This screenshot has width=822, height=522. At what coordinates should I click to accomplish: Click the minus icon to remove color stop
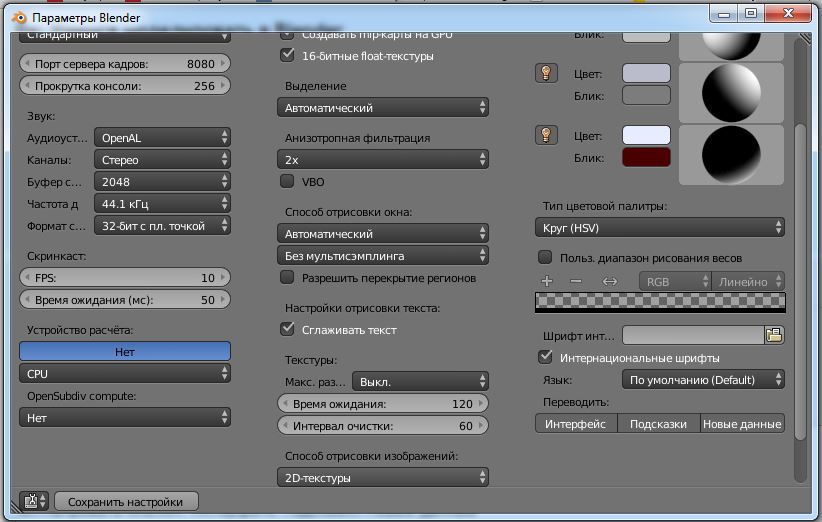tap(575, 282)
